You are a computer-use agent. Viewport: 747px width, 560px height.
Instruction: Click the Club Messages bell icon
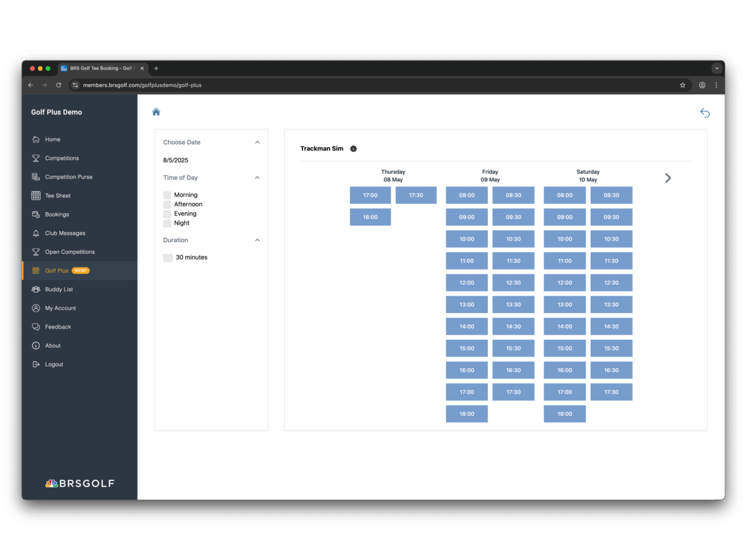click(x=36, y=233)
